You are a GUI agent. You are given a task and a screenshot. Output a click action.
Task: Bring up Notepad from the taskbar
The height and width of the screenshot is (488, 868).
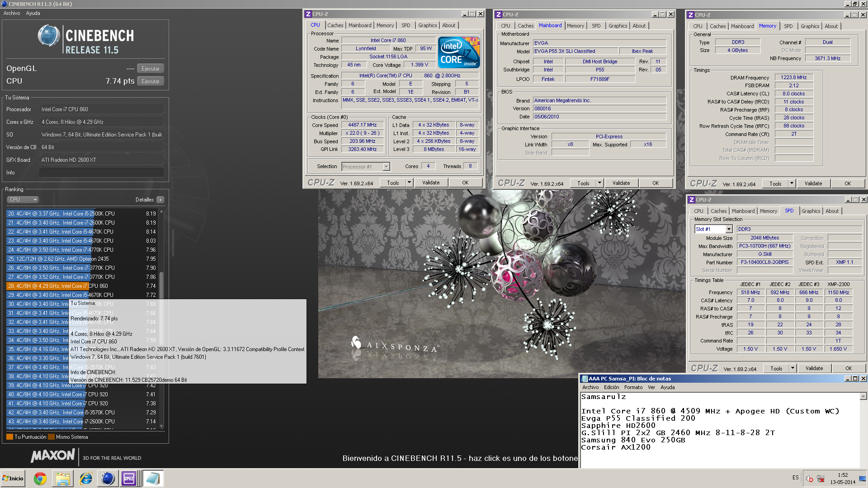(x=153, y=479)
